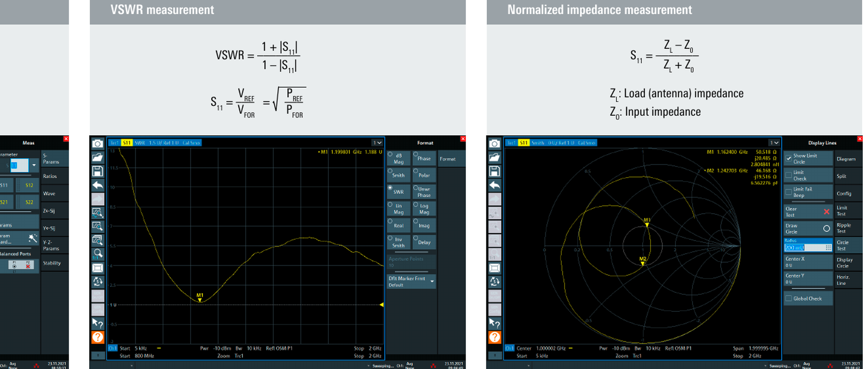Undo with the back arrow in the Smith chart window
Image resolution: width=868 pixels, height=369 pixels.
pos(494,185)
